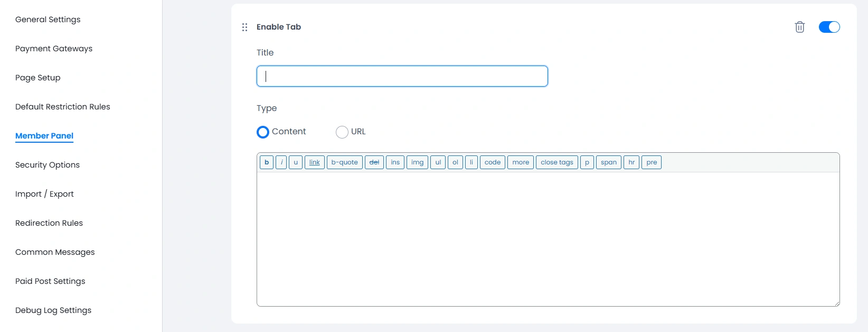This screenshot has height=332, width=868.
Task: Toggle the Enable Tab switch off
Action: (x=829, y=26)
